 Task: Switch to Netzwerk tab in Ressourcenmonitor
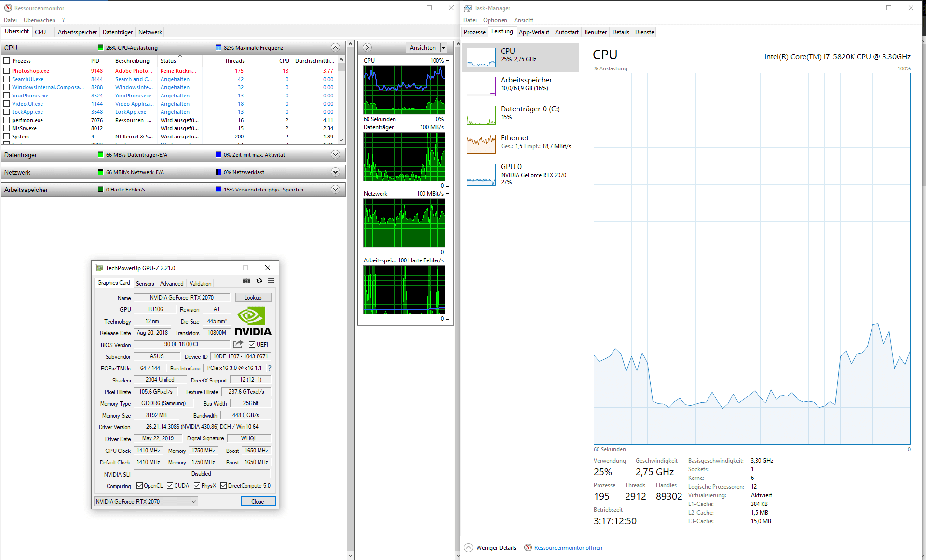[150, 32]
